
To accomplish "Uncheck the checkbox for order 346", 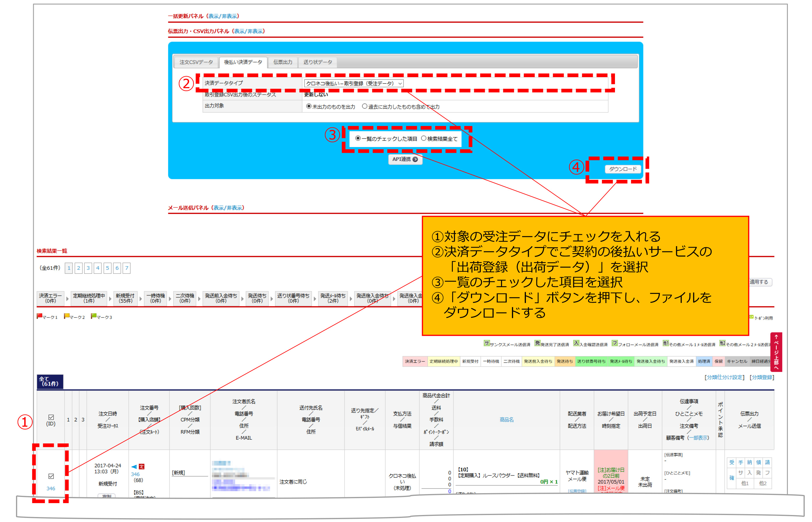I will pos(51,476).
